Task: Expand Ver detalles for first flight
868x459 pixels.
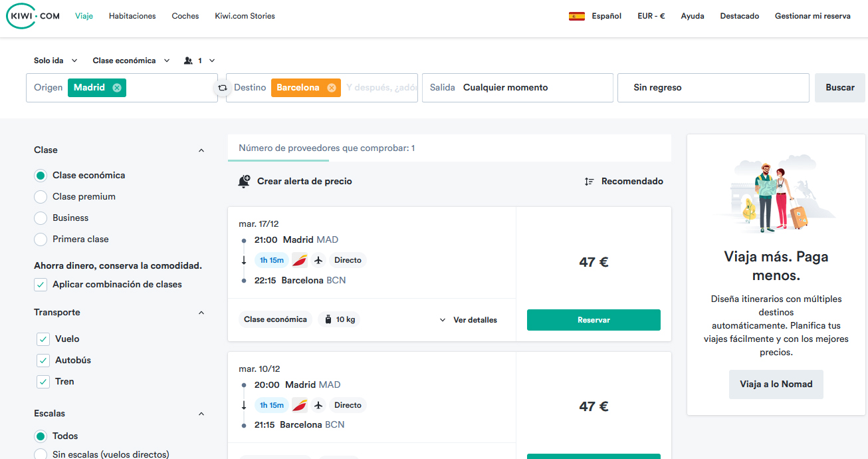Action: point(469,320)
